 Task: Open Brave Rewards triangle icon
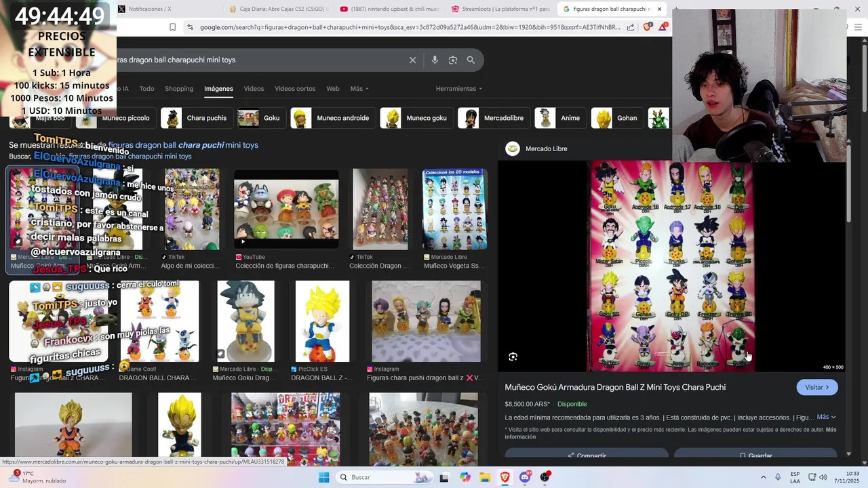coord(663,27)
